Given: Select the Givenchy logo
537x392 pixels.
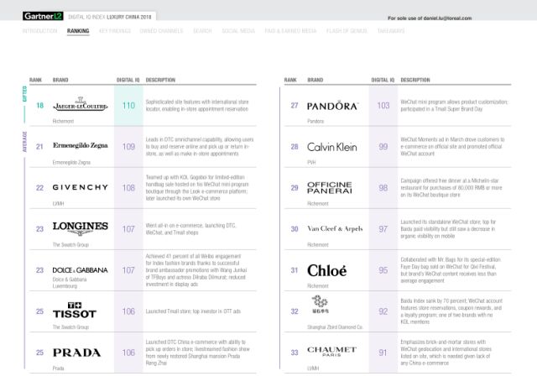Looking at the screenshot, I should tap(78, 187).
